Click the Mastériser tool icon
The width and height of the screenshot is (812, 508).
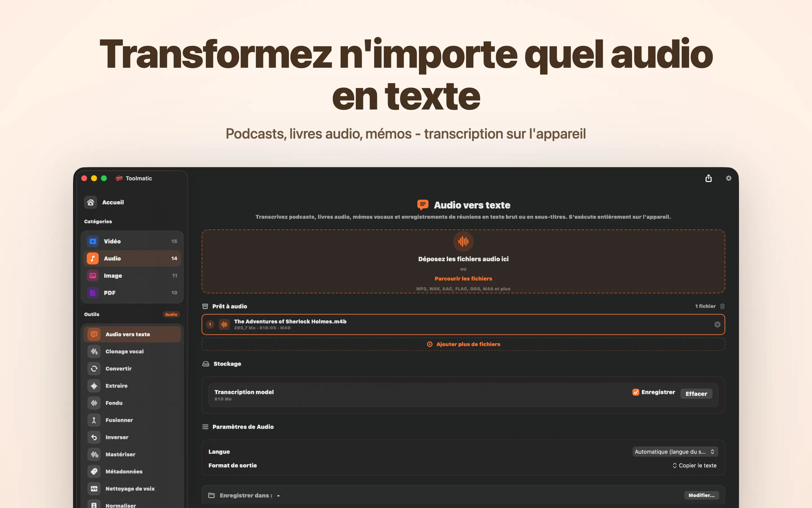click(x=94, y=454)
